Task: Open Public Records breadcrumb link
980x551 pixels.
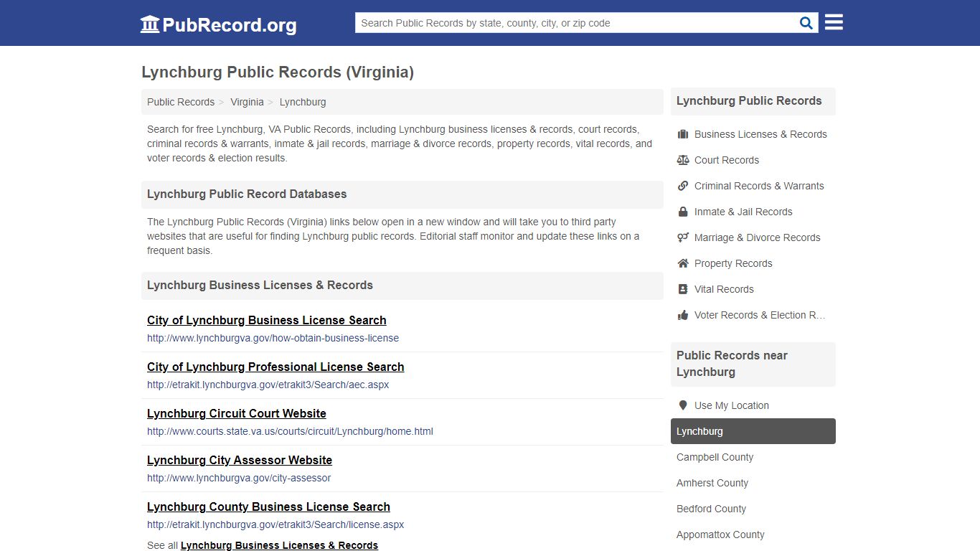Action: point(181,102)
